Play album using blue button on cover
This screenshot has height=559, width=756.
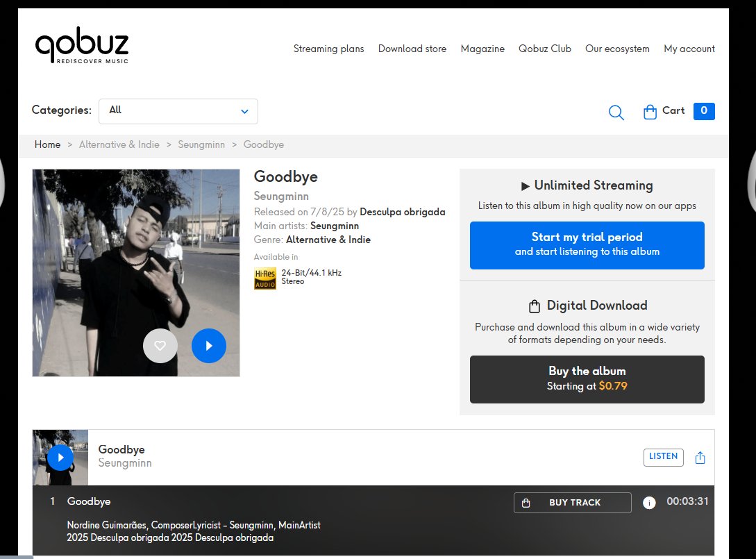pos(209,345)
